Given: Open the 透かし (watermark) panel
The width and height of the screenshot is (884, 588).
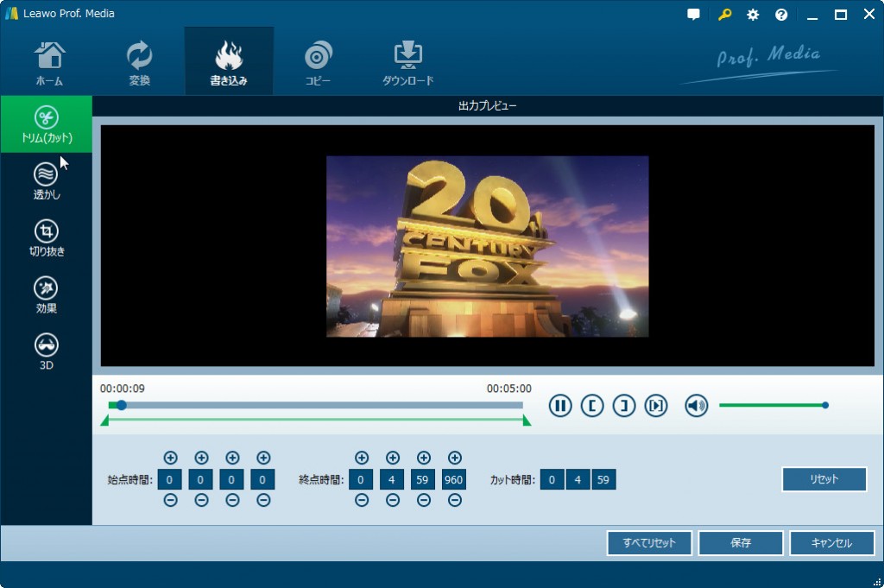Looking at the screenshot, I should 47,181.
